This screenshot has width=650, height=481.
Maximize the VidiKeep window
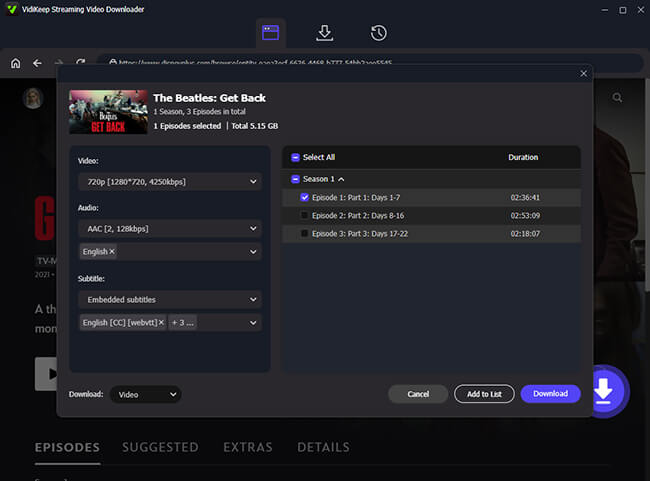623,10
